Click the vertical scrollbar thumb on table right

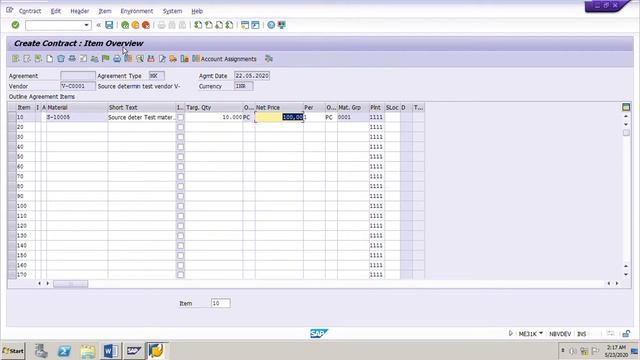point(626,133)
